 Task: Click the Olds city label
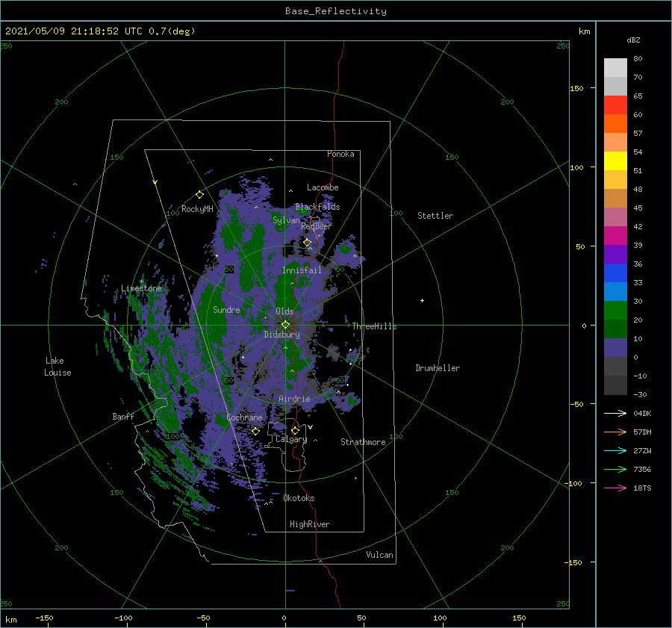(284, 311)
